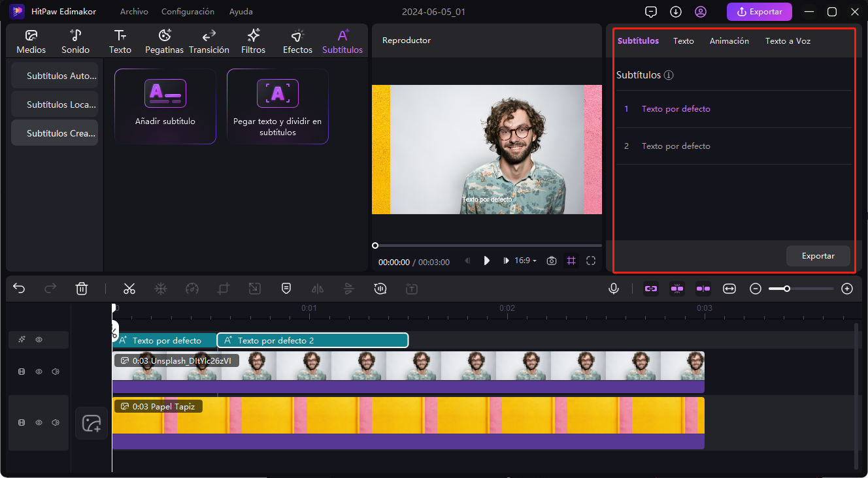
Task: Delete the selected clip with the trash icon
Action: pyautogui.click(x=81, y=288)
